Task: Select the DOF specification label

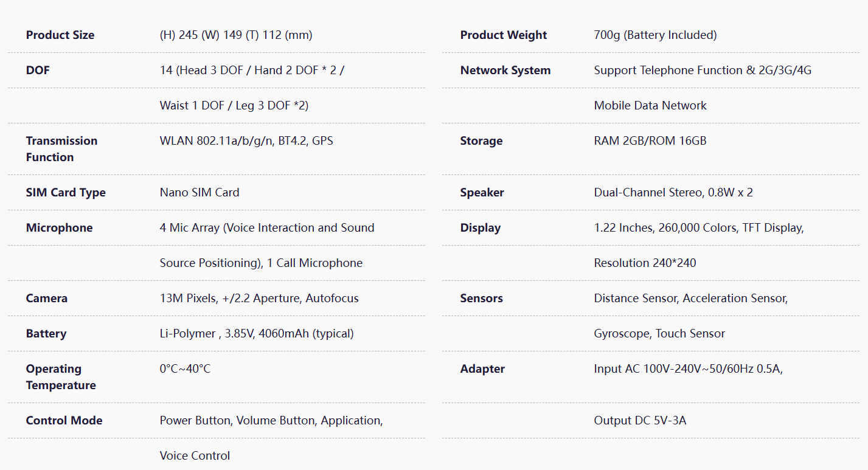Action: (x=38, y=71)
